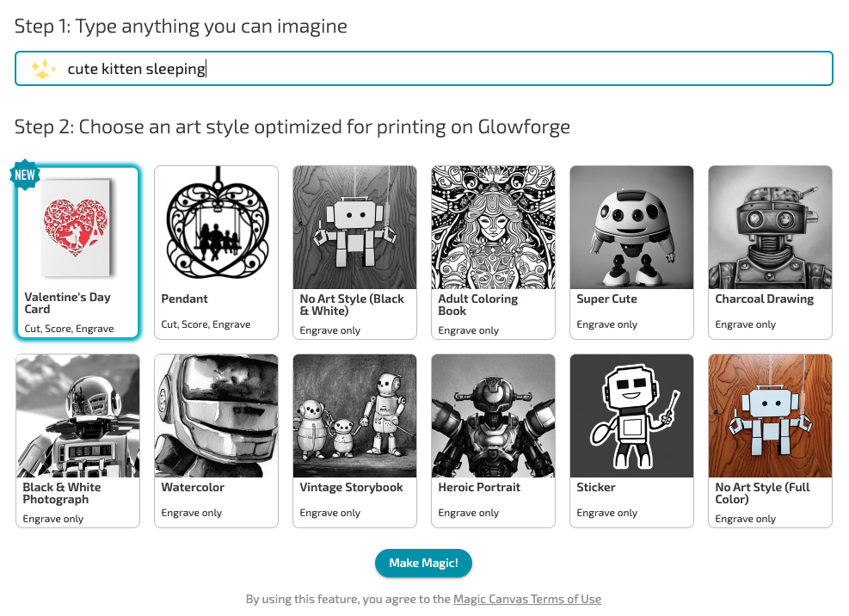Screen dimensions: 849x616
Task: Choose the Pendant art style
Action: [216, 252]
